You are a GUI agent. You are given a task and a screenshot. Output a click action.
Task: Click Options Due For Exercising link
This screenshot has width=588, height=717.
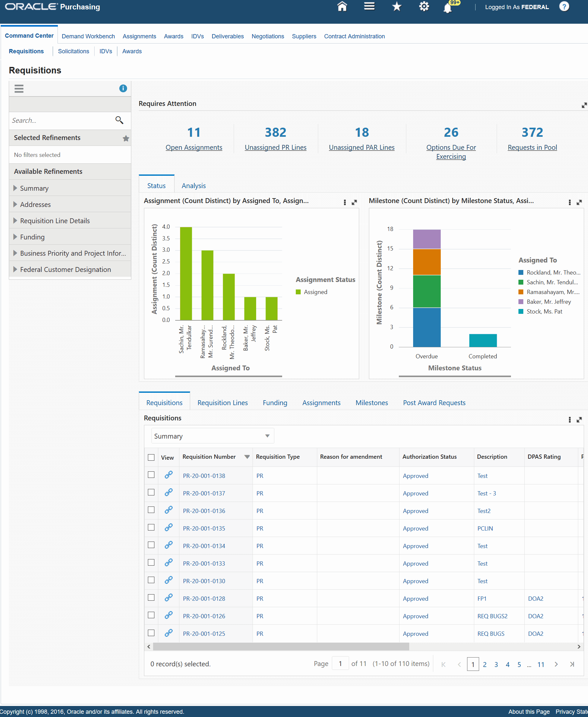(451, 152)
